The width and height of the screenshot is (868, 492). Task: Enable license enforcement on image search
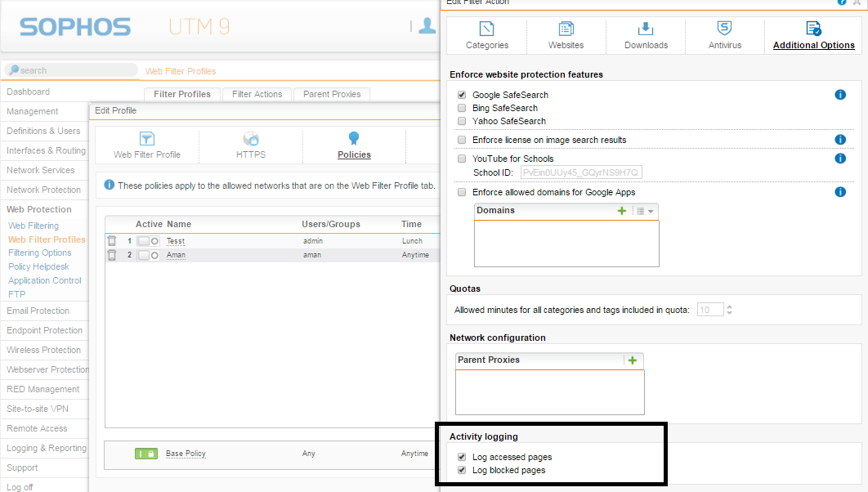(462, 140)
